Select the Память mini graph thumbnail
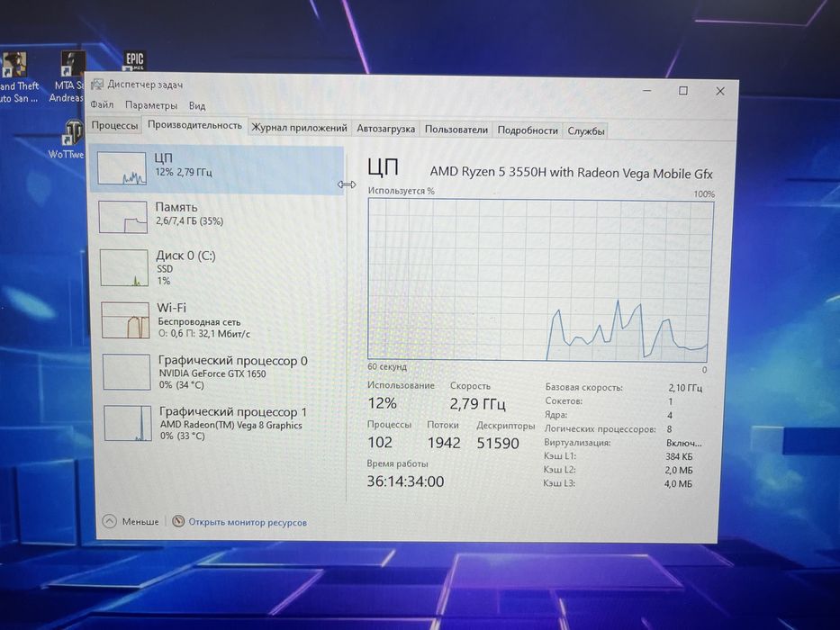The image size is (840, 630). click(122, 217)
